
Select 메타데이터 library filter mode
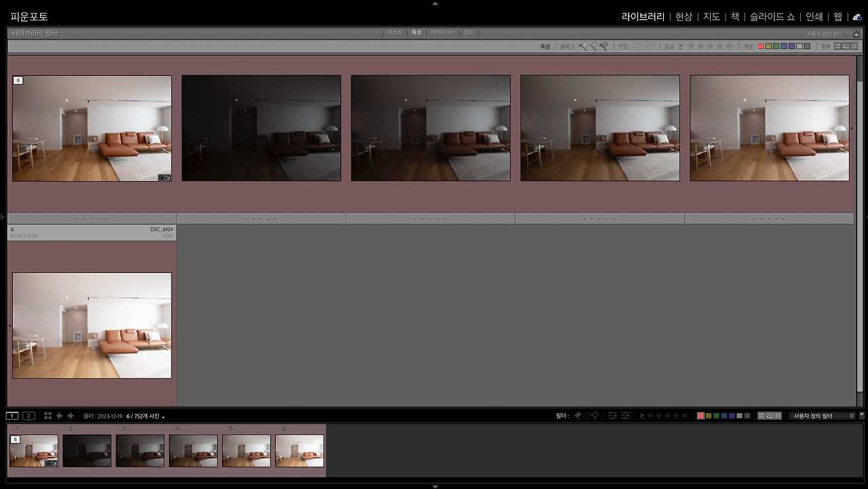pyautogui.click(x=442, y=33)
